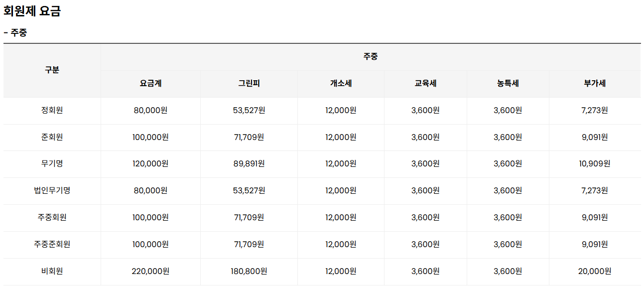644x288 pixels.
Task: Click the 부가세 column header
Action: [x=595, y=84]
